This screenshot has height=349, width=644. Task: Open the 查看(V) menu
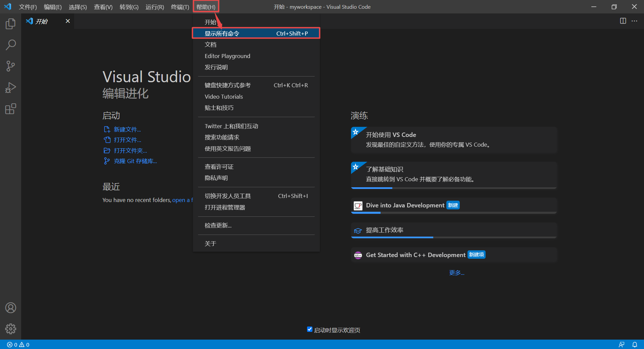[103, 7]
